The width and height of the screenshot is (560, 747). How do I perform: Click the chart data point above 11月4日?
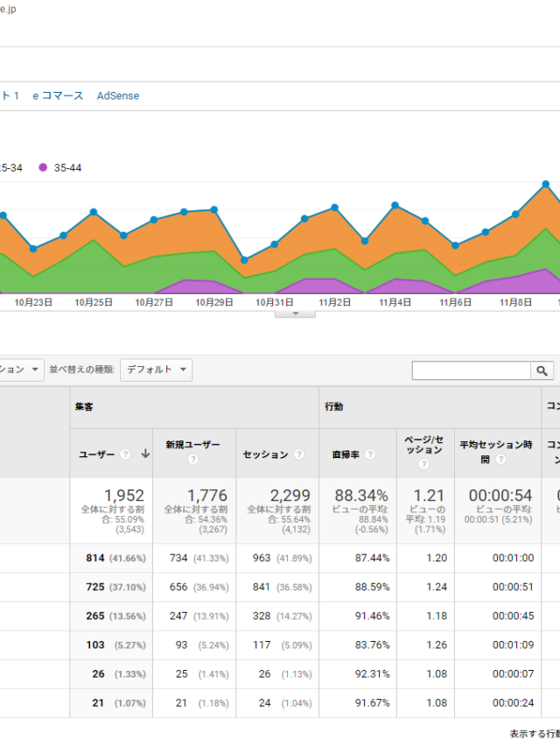tap(395, 205)
